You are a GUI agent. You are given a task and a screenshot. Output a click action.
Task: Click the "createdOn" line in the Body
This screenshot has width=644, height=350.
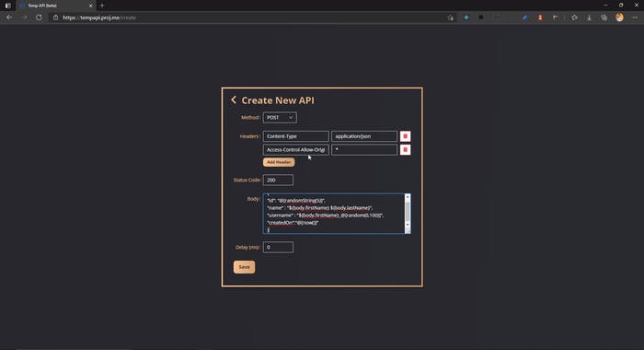(293, 223)
